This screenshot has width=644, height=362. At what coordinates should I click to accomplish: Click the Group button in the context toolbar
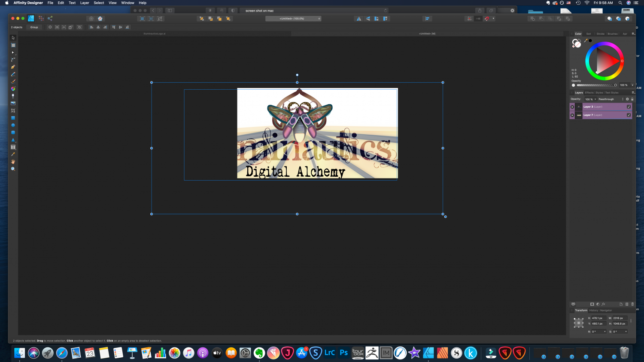(x=34, y=27)
